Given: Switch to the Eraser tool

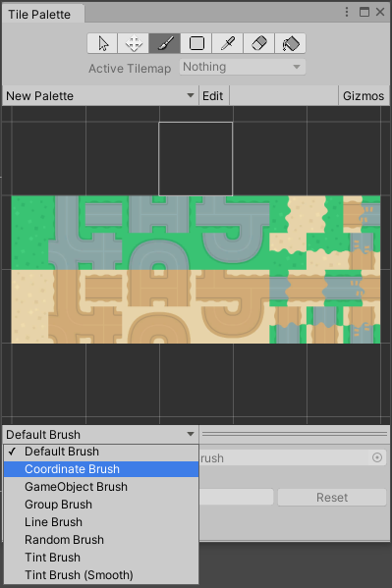Looking at the screenshot, I should (259, 43).
